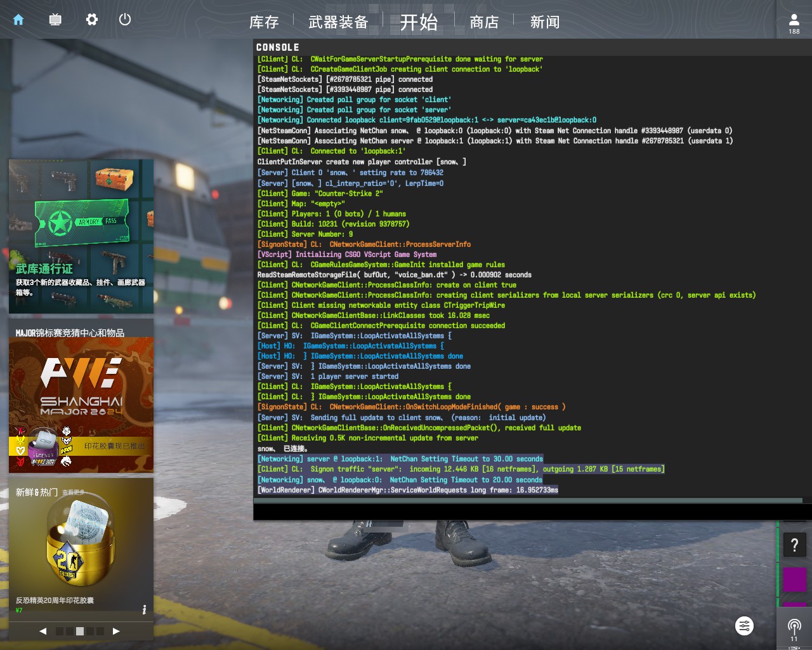Select the first purple friend avatar
Screen dimensions: 812x650
(x=794, y=580)
